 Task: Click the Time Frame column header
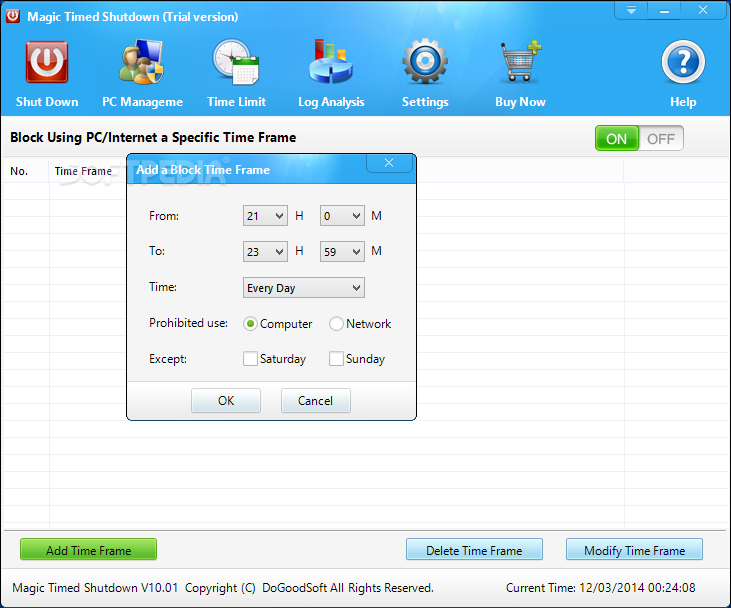click(83, 171)
